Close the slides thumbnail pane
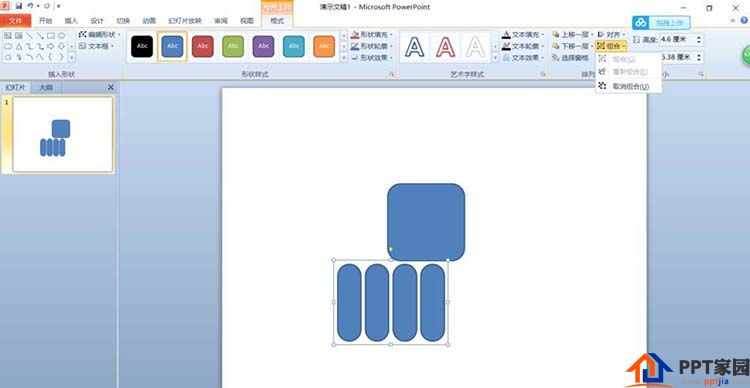 click(110, 88)
